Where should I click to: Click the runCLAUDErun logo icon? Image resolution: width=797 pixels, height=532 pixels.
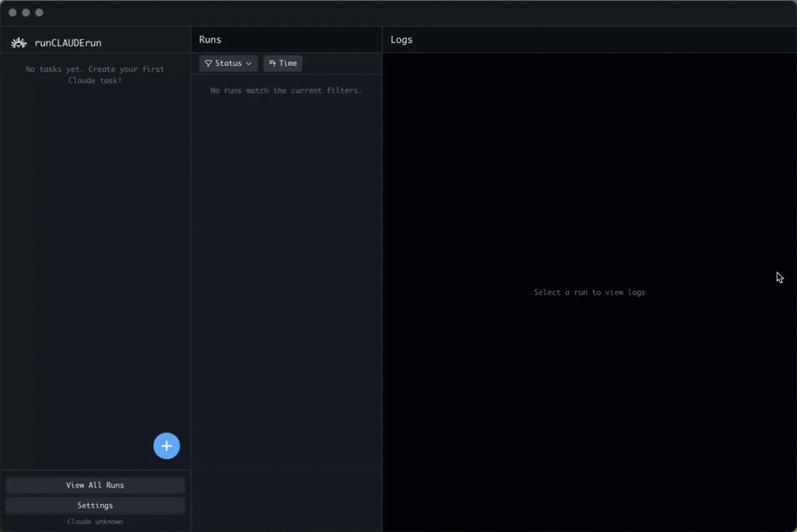[x=19, y=43]
